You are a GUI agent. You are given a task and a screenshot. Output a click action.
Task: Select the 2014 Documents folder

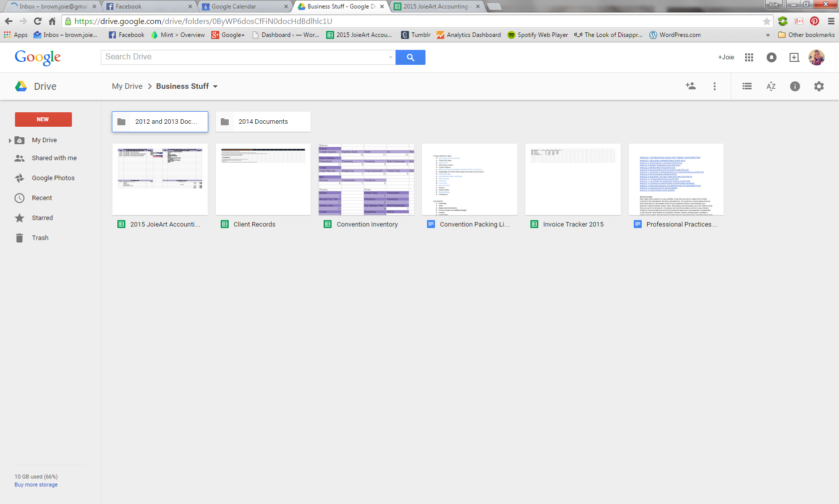[x=263, y=122]
